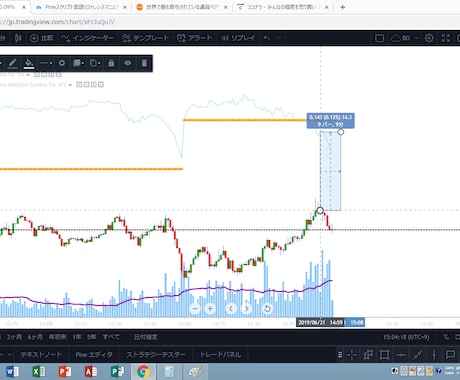Open drawing settings gear in floating toolbar
460x380 pixels.
coord(62,63)
